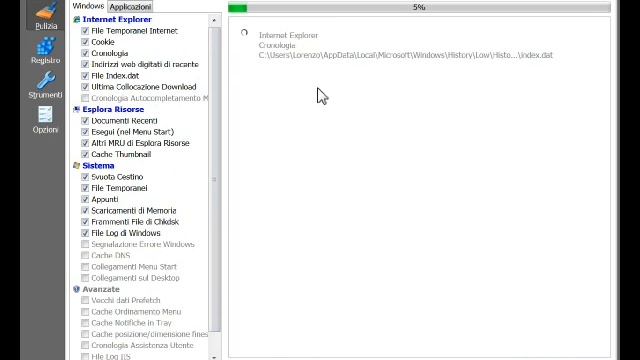Screen dimensions: 640x360
Task: Toggle the File Index.dat checkbox
Action: [85, 76]
